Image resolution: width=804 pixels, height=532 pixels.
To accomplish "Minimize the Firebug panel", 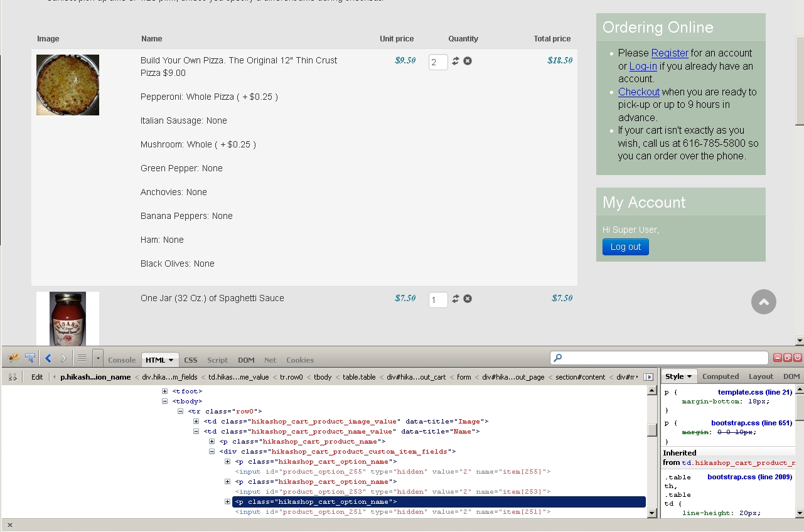I will (778, 358).
